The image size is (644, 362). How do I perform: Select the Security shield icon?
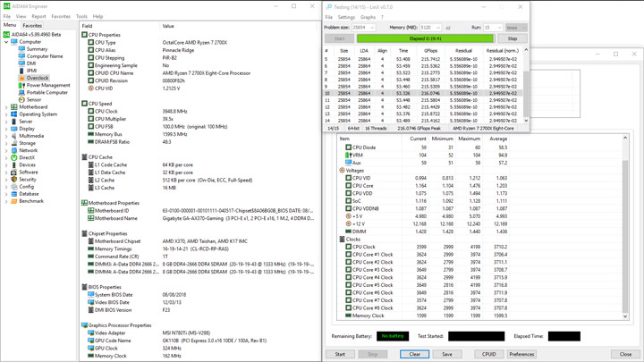tap(14, 180)
